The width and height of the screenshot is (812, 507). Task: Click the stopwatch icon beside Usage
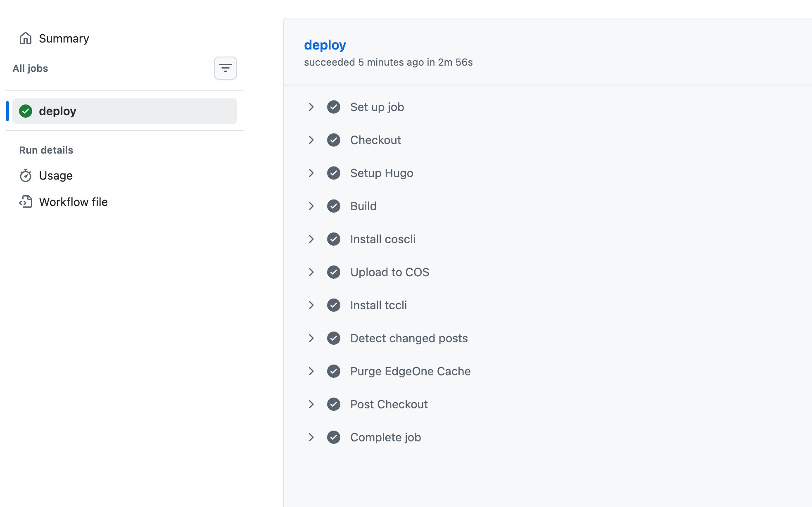click(x=26, y=175)
